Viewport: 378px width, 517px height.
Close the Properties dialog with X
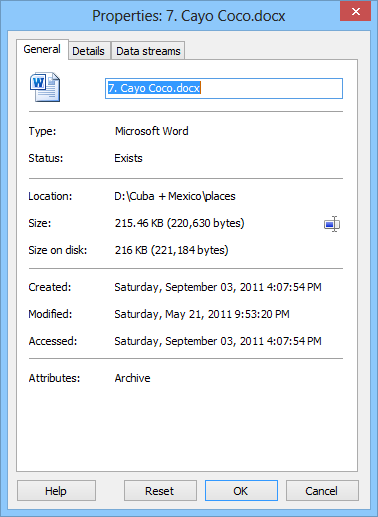[x=355, y=11]
